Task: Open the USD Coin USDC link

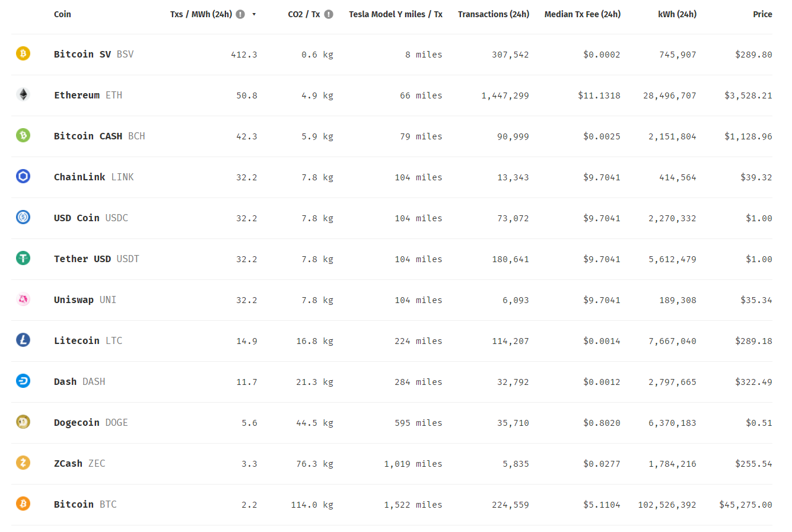Action: point(91,218)
